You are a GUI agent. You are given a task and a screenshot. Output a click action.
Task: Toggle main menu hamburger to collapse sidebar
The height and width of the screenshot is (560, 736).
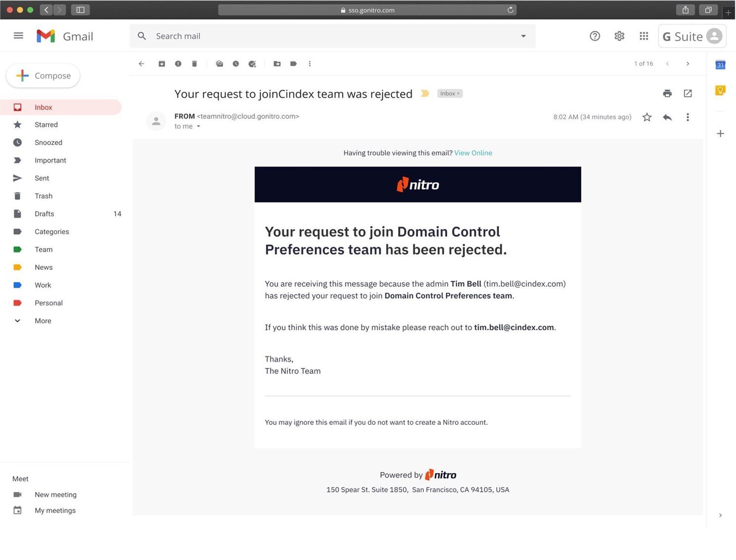pos(18,36)
